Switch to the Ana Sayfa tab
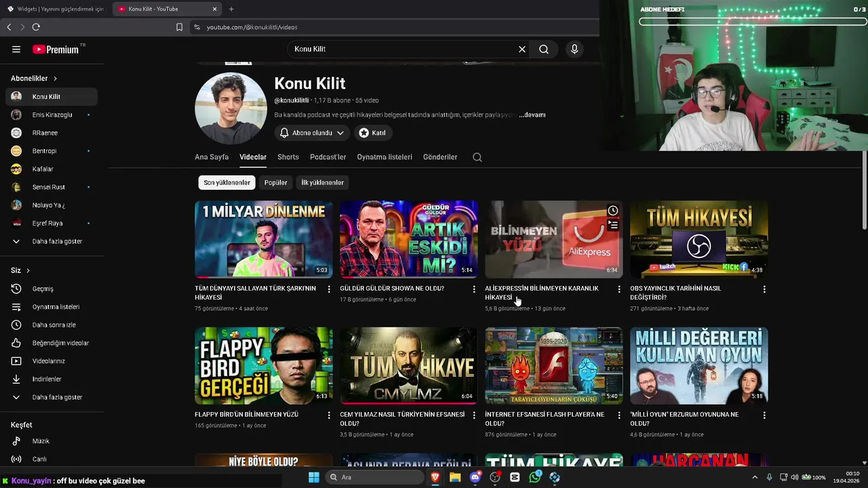 point(212,157)
